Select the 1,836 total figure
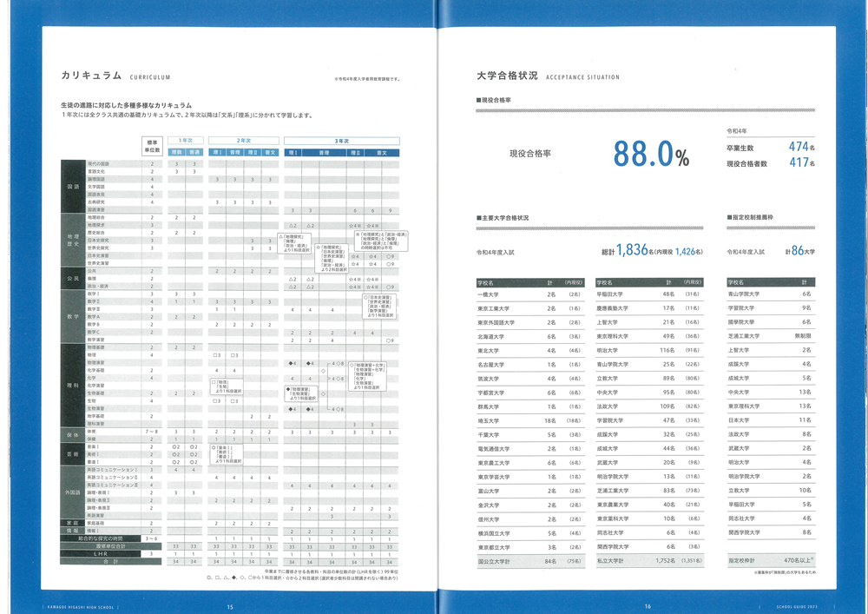 click(632, 250)
